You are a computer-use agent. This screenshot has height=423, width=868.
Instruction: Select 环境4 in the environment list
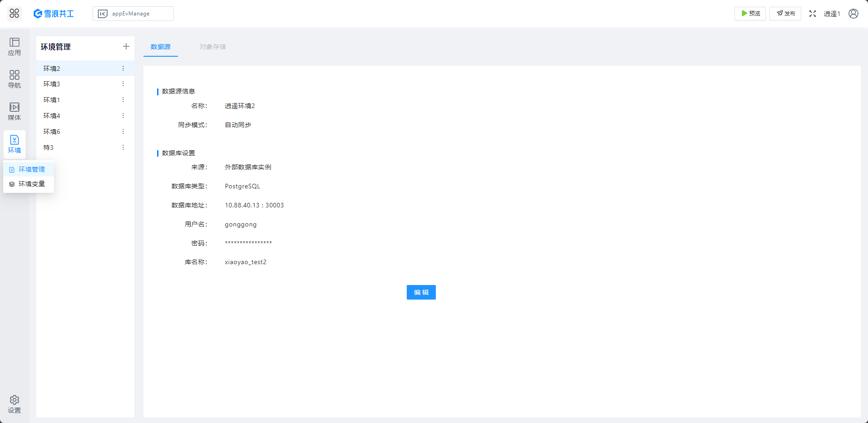pos(52,116)
